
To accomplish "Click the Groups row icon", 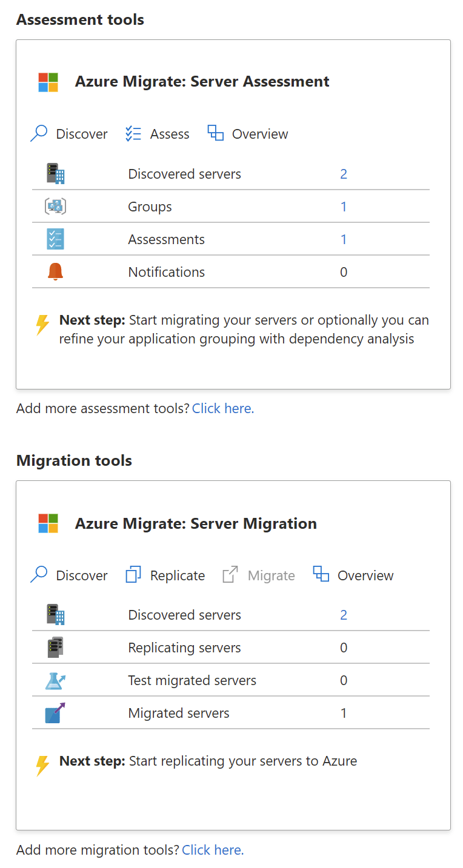I will [55, 207].
